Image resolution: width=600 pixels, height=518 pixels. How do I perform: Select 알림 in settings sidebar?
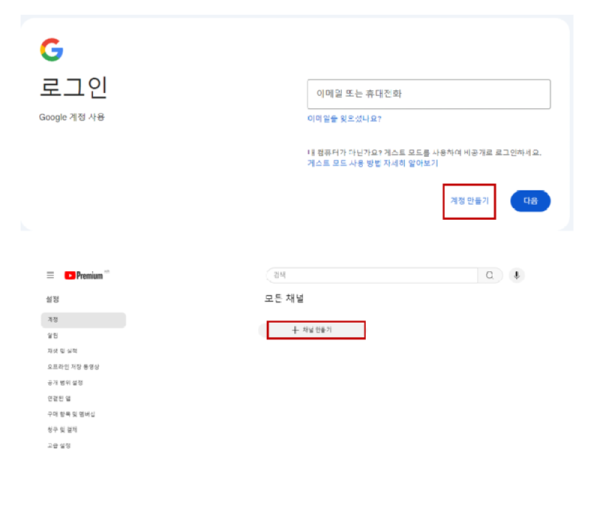pyautogui.click(x=54, y=336)
